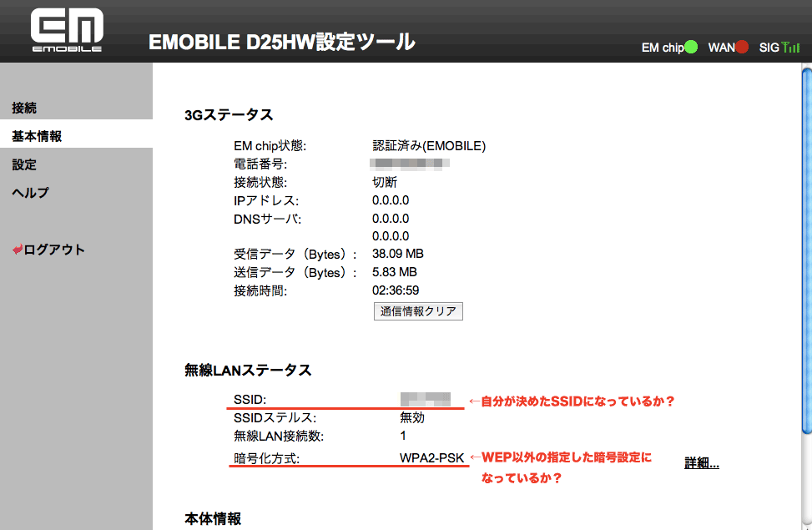Open the 設定 menu
The image size is (812, 530).
click(24, 164)
